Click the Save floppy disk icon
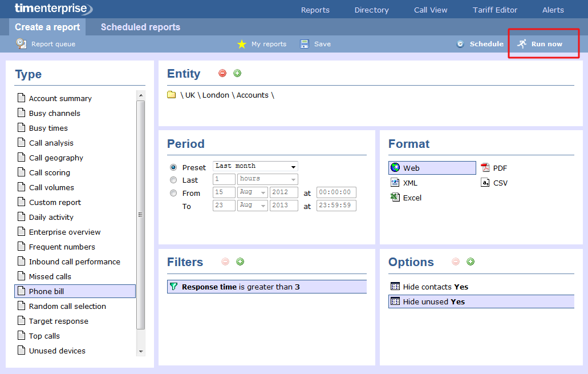The height and width of the screenshot is (374, 588). click(305, 44)
